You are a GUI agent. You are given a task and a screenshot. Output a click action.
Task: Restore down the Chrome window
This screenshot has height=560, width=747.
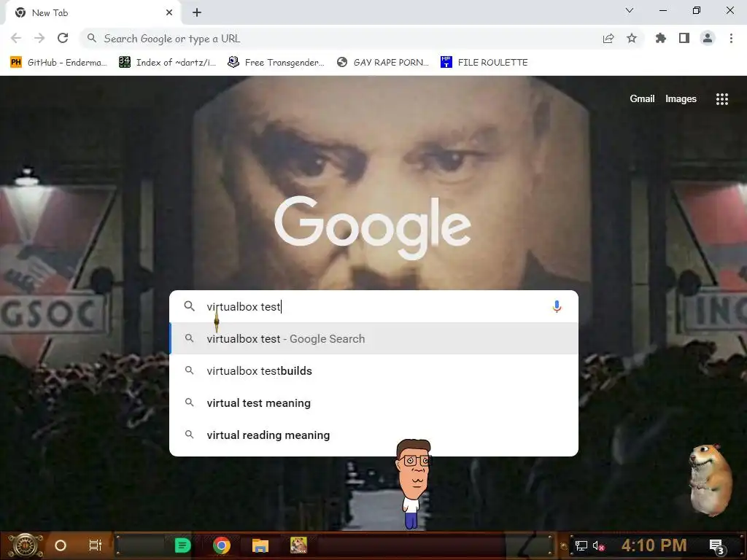(696, 10)
